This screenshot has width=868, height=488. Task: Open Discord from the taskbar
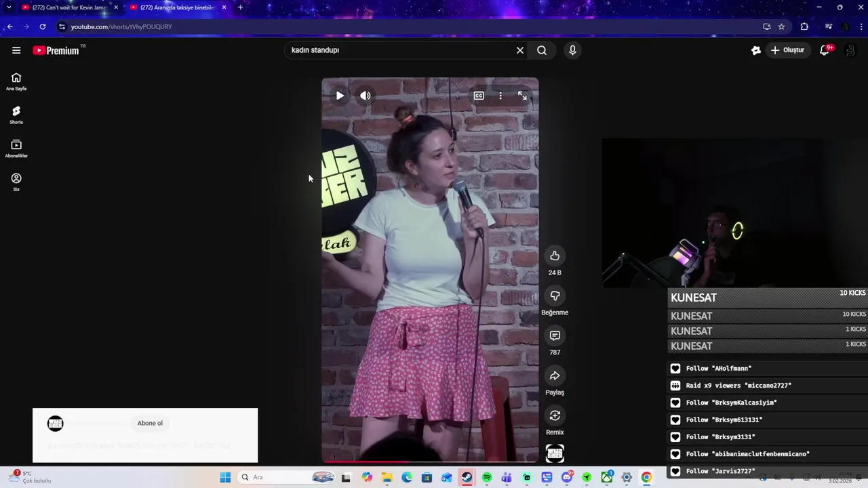567,477
